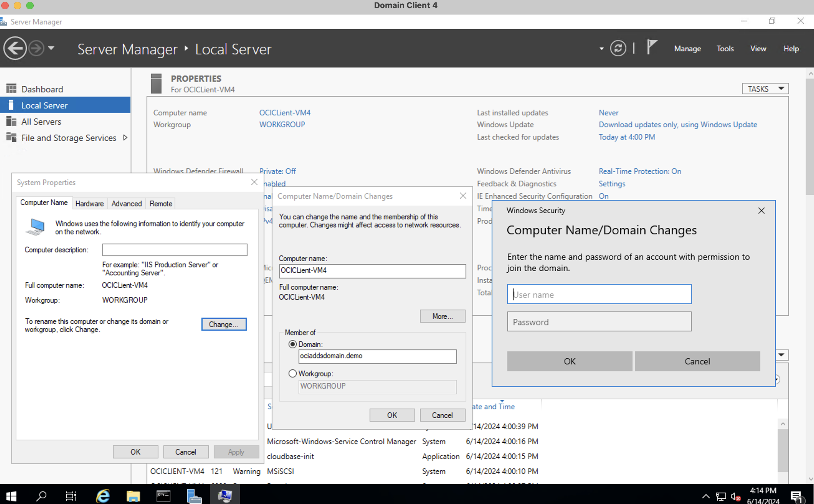Expand the TASKS dropdown in Server Manager
The height and width of the screenshot is (504, 814).
(764, 88)
